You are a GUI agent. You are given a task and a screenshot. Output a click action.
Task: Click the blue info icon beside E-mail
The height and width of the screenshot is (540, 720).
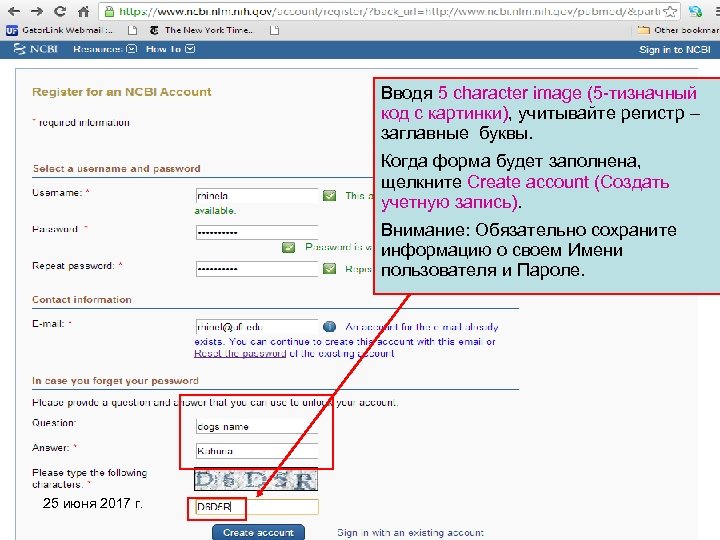pyautogui.click(x=329, y=326)
